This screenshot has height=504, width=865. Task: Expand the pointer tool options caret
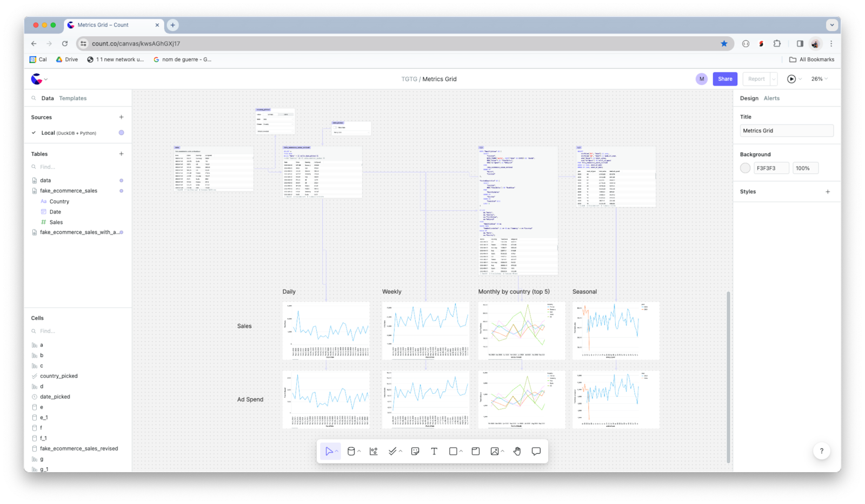[337, 452]
